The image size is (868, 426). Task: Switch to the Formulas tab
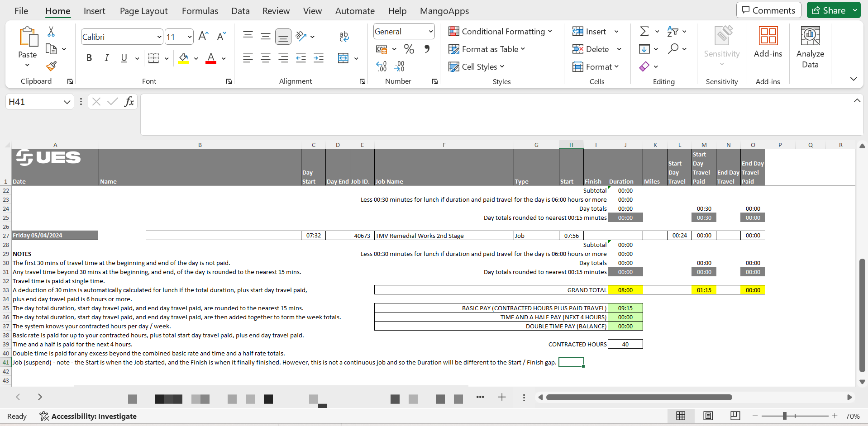click(200, 11)
